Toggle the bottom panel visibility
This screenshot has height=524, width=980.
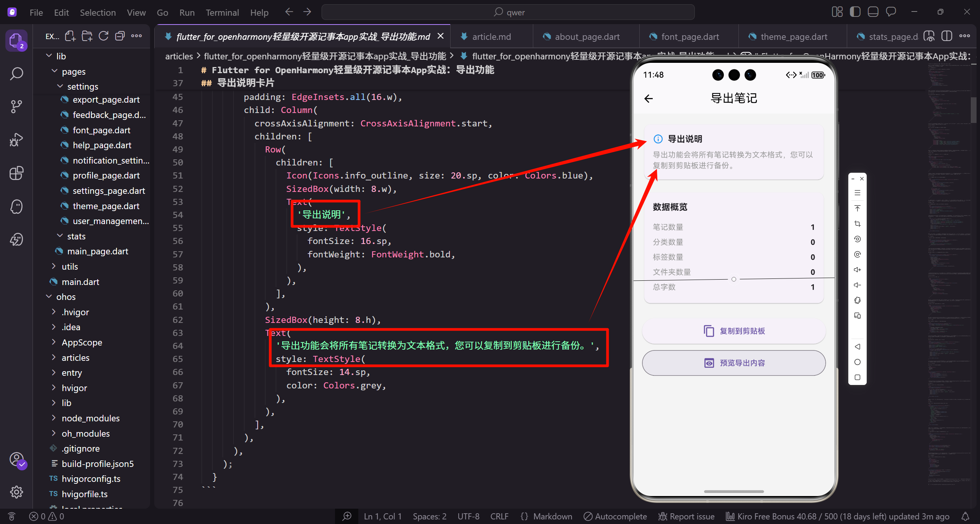coord(873,12)
